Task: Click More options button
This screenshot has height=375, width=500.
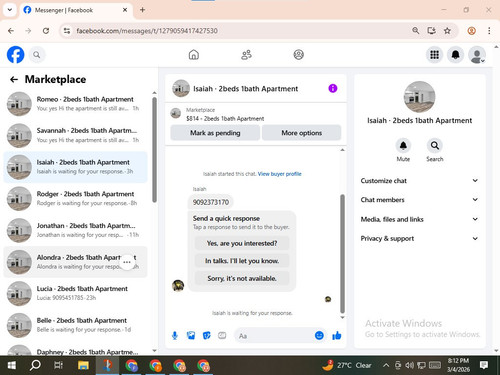Action: click(x=302, y=133)
